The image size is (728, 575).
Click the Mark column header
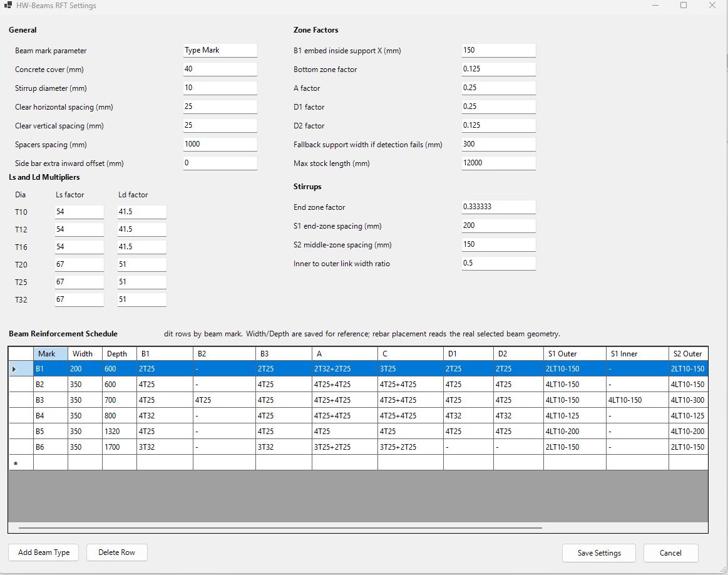coord(51,354)
